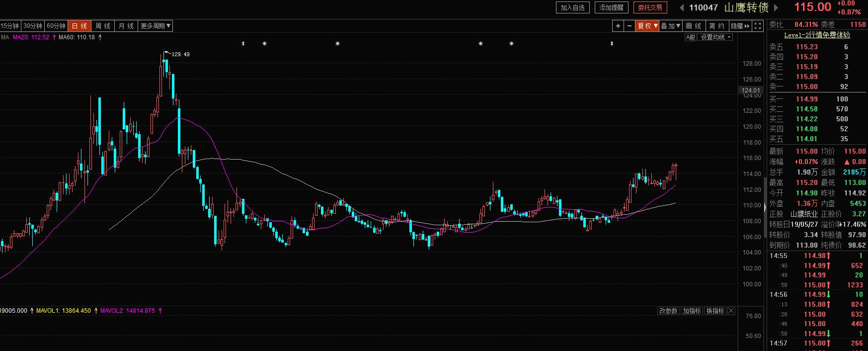Click the 正股 name 山鹰纸业
Screen dimensions: 868x351
click(x=804, y=214)
